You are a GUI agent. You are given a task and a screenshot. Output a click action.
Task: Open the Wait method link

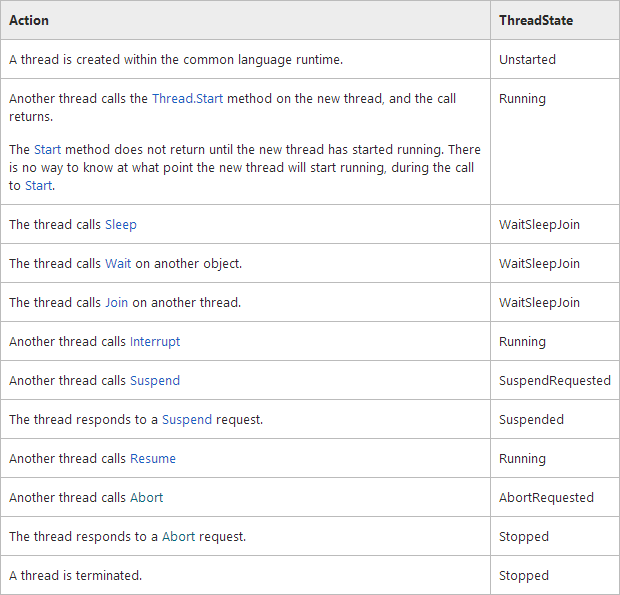coord(117,264)
